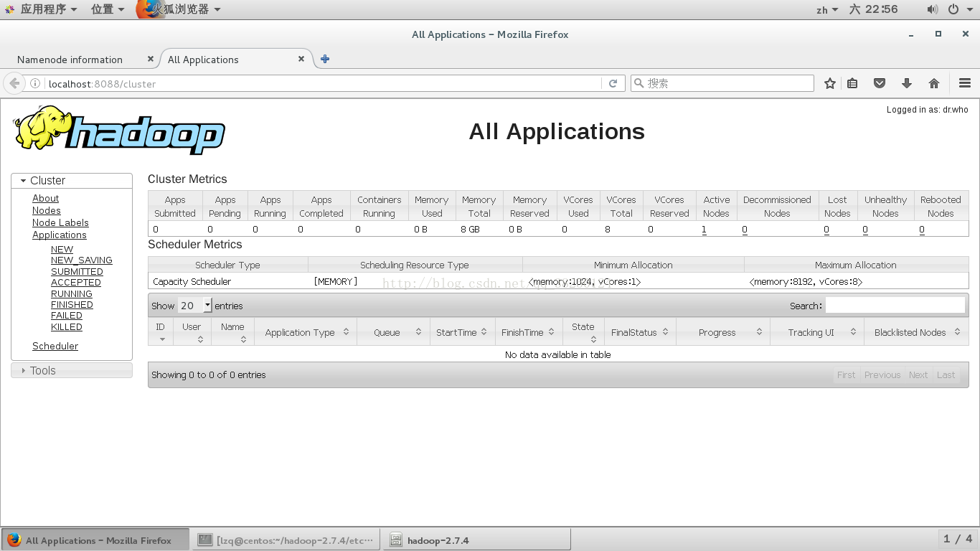Screen dimensions: 980x551
Task: Open the About link in Cluster menu
Action: click(46, 199)
